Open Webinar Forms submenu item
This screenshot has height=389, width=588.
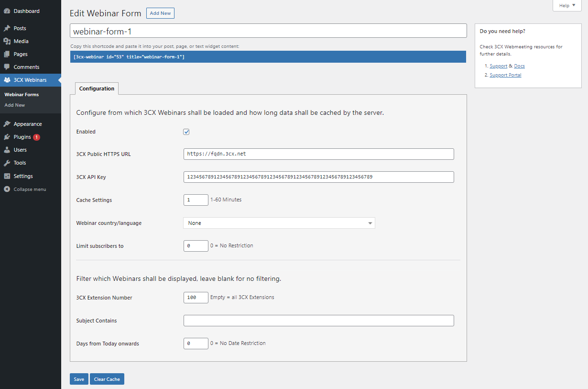click(x=22, y=95)
